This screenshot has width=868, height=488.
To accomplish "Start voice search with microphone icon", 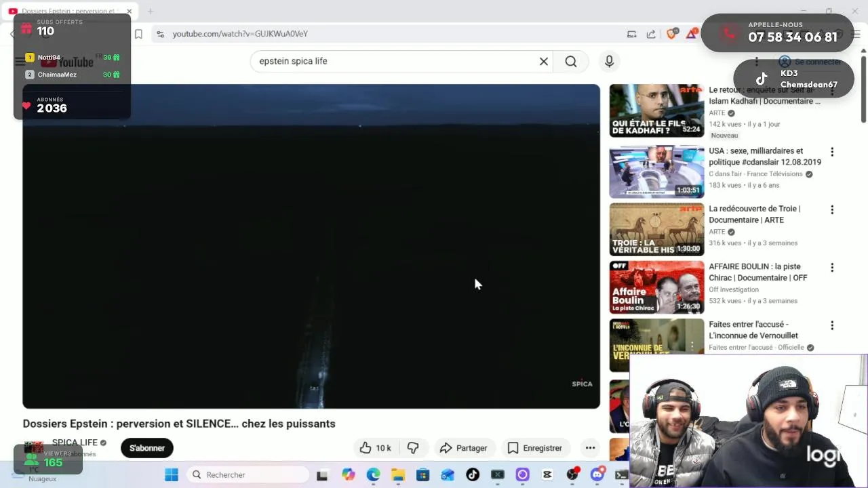I will click(609, 61).
